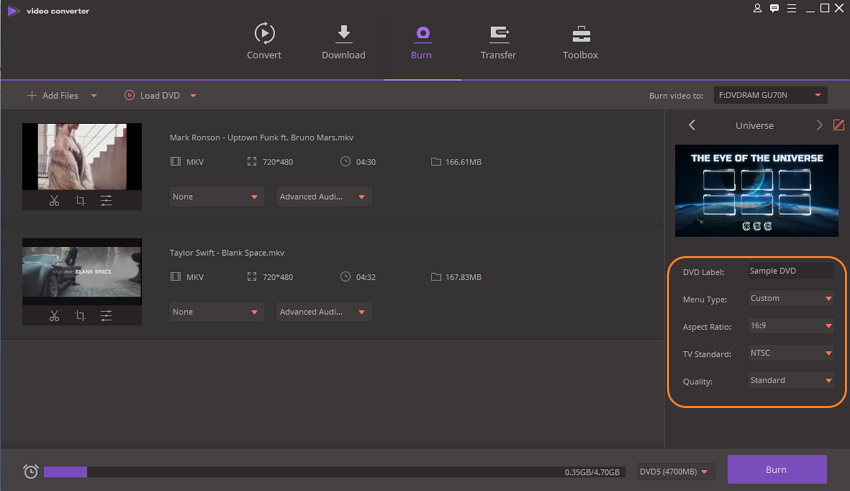
Task: Expand the Menu Type dropdown
Action: click(791, 298)
